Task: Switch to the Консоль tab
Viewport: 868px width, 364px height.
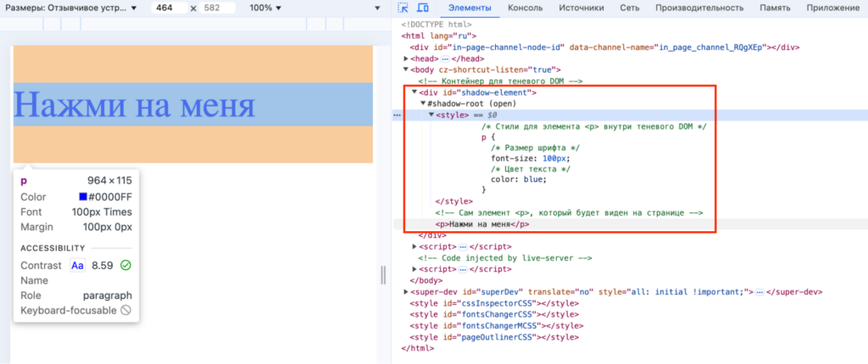Action: 526,8
